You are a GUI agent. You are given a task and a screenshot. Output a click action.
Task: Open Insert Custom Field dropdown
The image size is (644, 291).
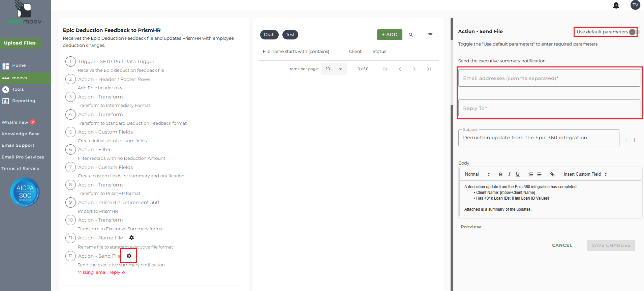[585, 174]
